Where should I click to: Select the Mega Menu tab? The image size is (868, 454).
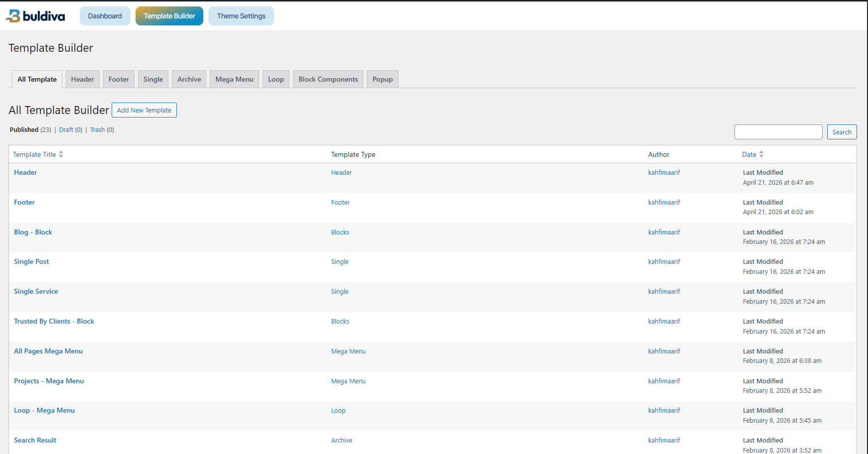click(x=234, y=79)
